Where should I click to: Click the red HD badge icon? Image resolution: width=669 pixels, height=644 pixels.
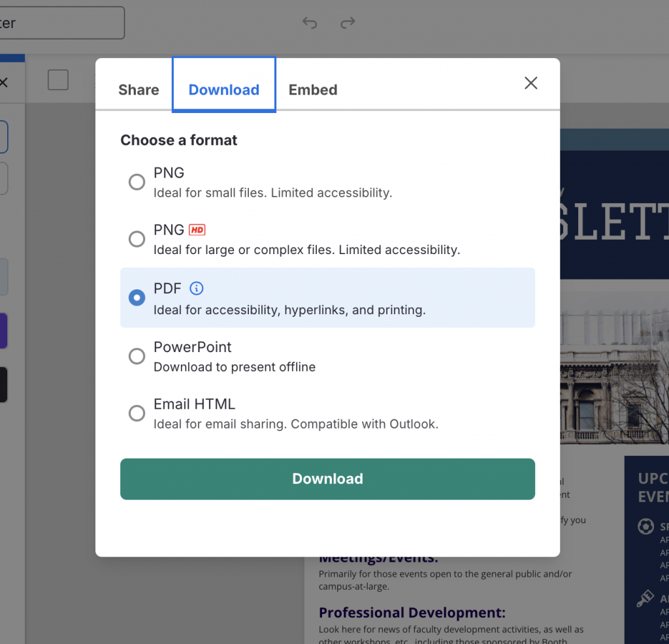click(197, 230)
